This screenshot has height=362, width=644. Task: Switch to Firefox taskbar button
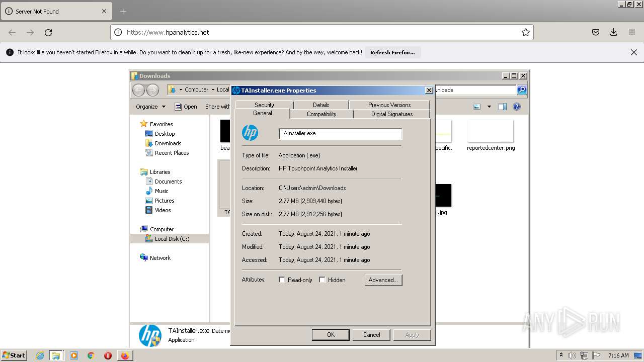[x=124, y=355]
